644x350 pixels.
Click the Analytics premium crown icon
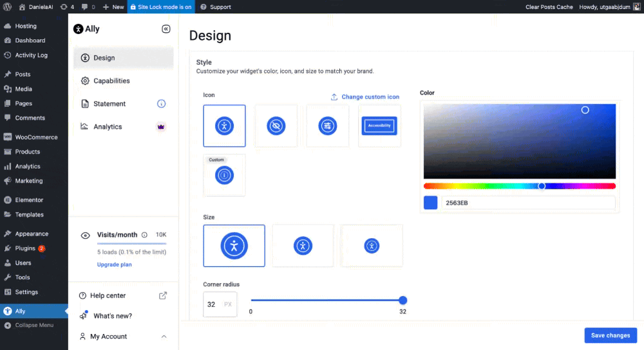click(x=162, y=127)
